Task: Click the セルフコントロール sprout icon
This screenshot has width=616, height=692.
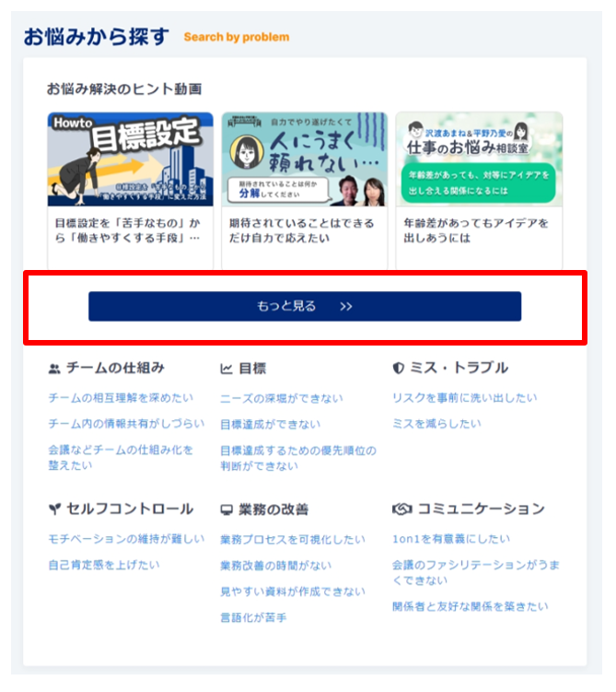Action: pyautogui.click(x=54, y=510)
